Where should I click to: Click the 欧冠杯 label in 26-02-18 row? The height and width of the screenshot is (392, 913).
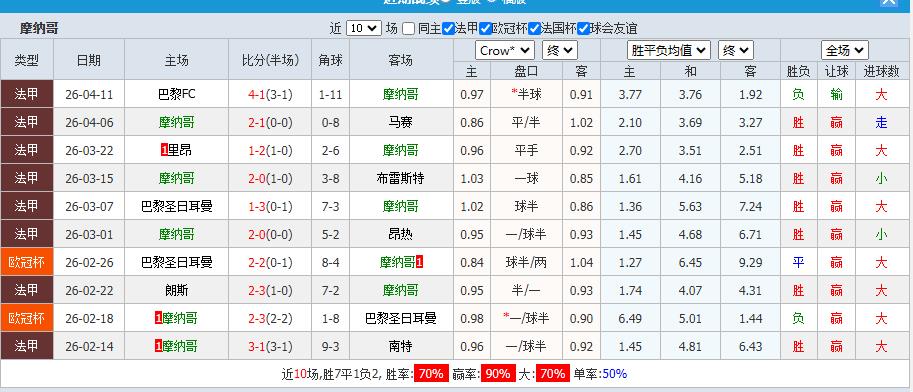pyautogui.click(x=27, y=318)
